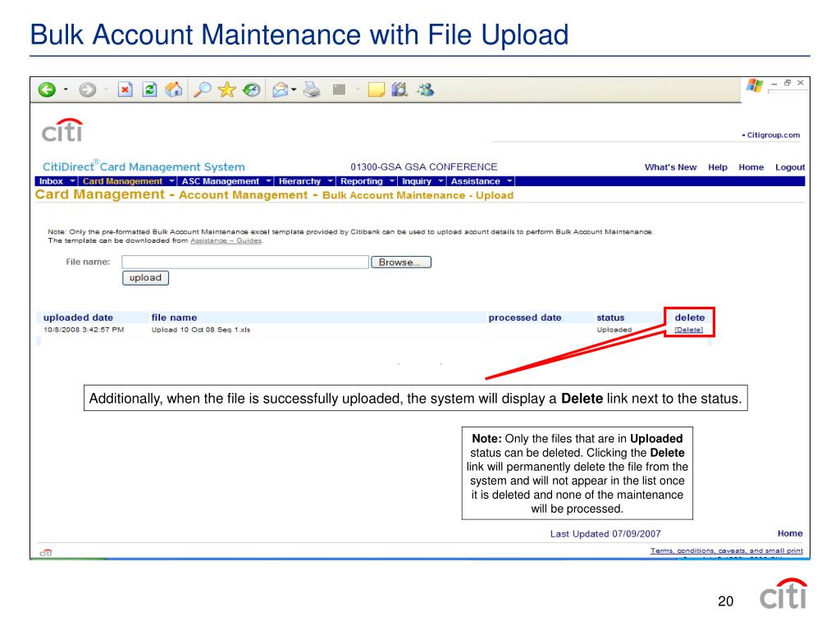Expand the Assistance dropdown arrow

[509, 181]
